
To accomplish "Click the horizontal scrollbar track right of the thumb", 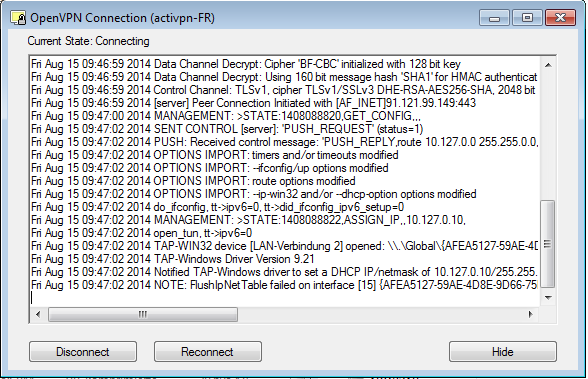I will point(380,314).
